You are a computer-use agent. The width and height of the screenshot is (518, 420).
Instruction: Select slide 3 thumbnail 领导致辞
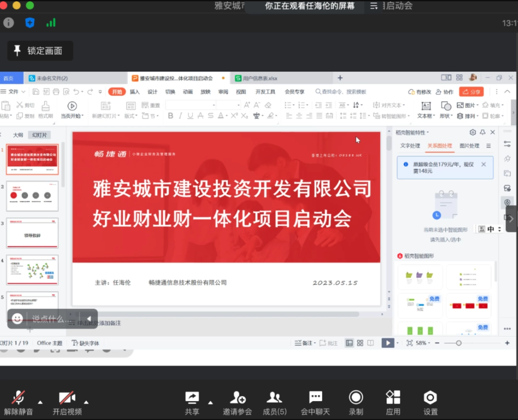pos(32,233)
